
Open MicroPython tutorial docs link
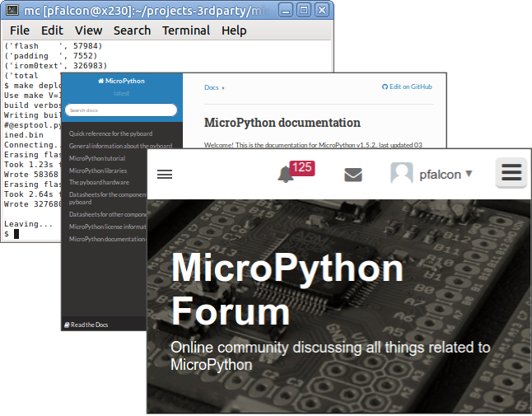click(x=97, y=158)
